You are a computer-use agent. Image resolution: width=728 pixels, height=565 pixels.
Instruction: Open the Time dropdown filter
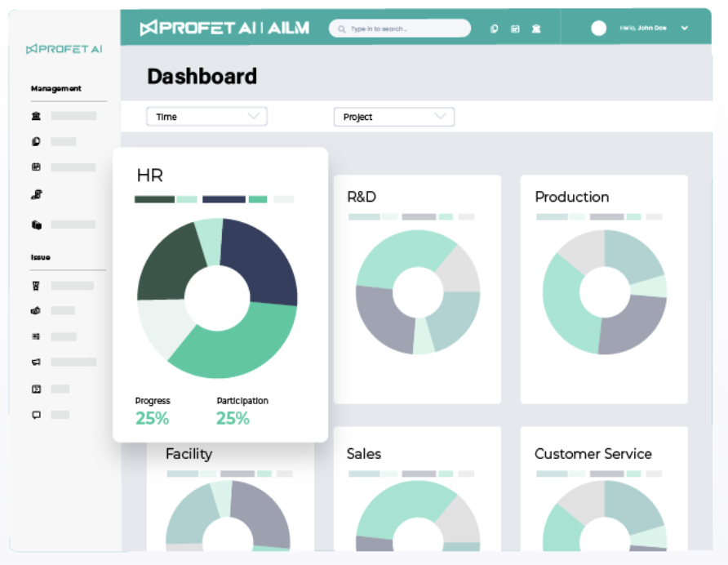(x=206, y=117)
